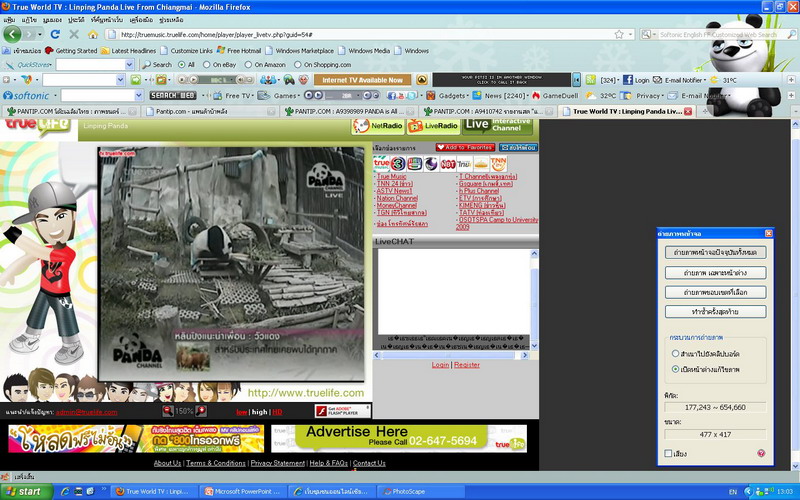Click the stop loading X icon

pos(74,34)
